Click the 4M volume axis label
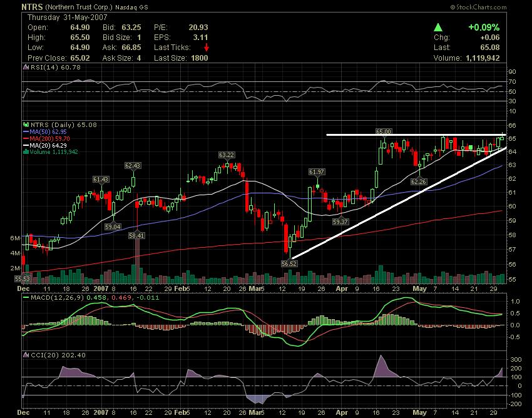This screenshot has height=418, width=532. (x=15, y=253)
